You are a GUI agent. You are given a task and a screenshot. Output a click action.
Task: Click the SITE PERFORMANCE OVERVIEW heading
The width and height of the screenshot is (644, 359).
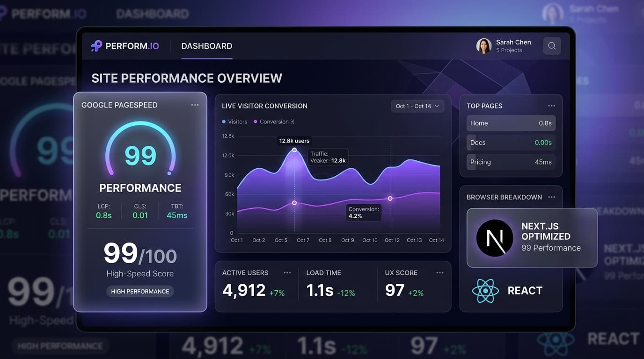pyautogui.click(x=187, y=78)
